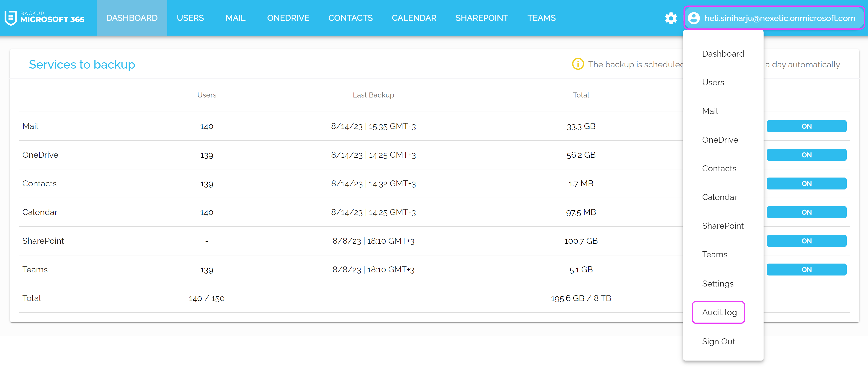Switch to the CONTACTS tab in the top bar

point(350,18)
